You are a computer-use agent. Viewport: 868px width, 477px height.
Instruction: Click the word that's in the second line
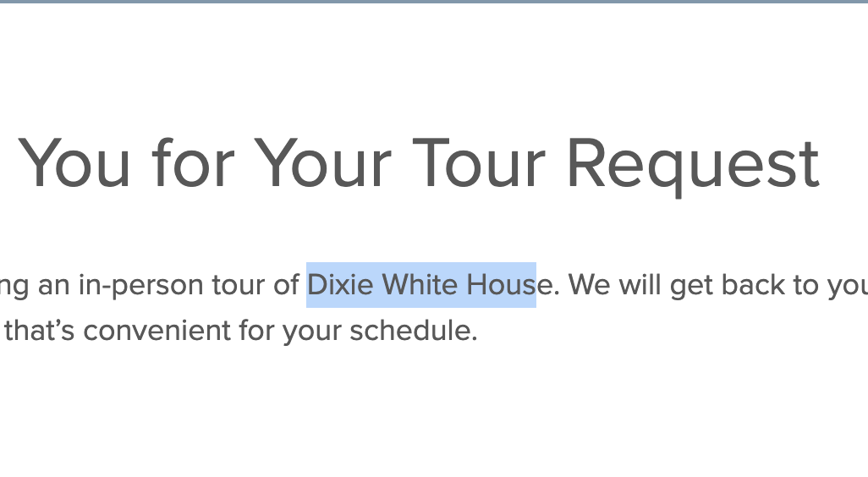pyautogui.click(x=39, y=331)
